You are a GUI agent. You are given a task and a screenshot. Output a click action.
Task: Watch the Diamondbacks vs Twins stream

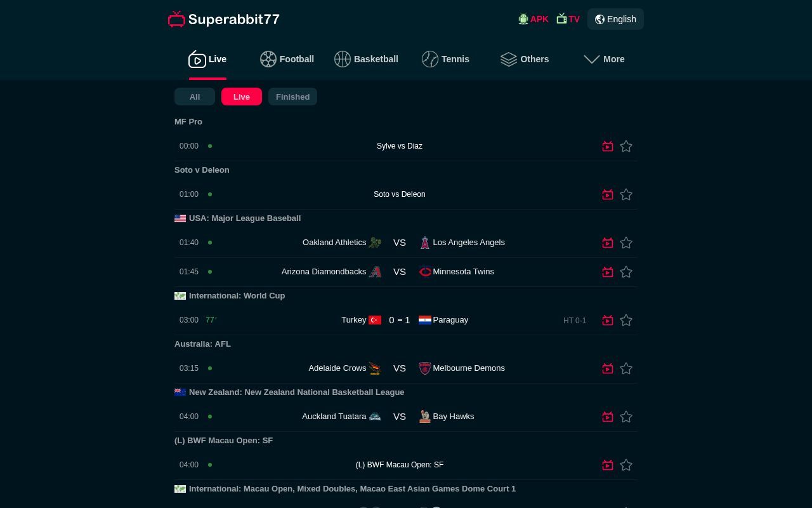[608, 272]
